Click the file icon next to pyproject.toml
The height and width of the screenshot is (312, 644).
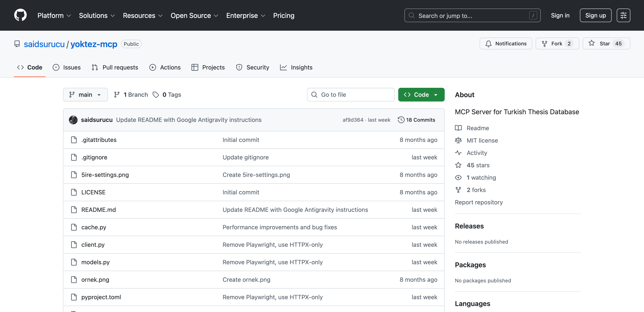[x=74, y=297]
